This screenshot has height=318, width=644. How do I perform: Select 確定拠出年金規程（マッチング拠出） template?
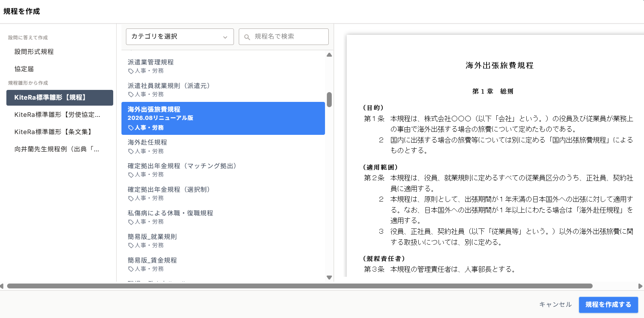223,170
